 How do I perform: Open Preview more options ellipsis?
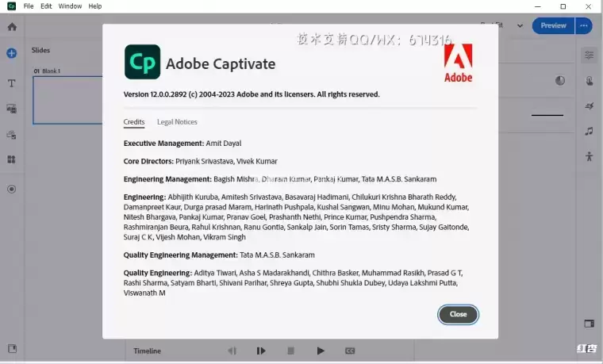pyautogui.click(x=584, y=25)
